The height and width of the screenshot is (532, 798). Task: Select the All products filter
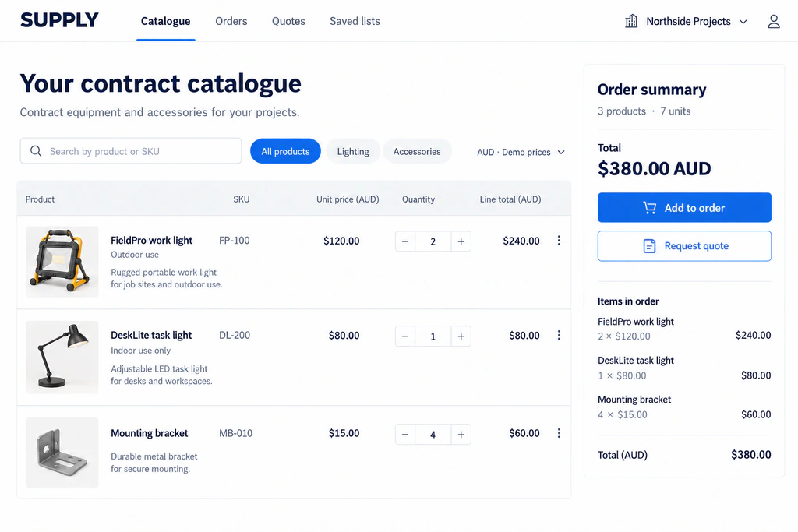point(285,151)
